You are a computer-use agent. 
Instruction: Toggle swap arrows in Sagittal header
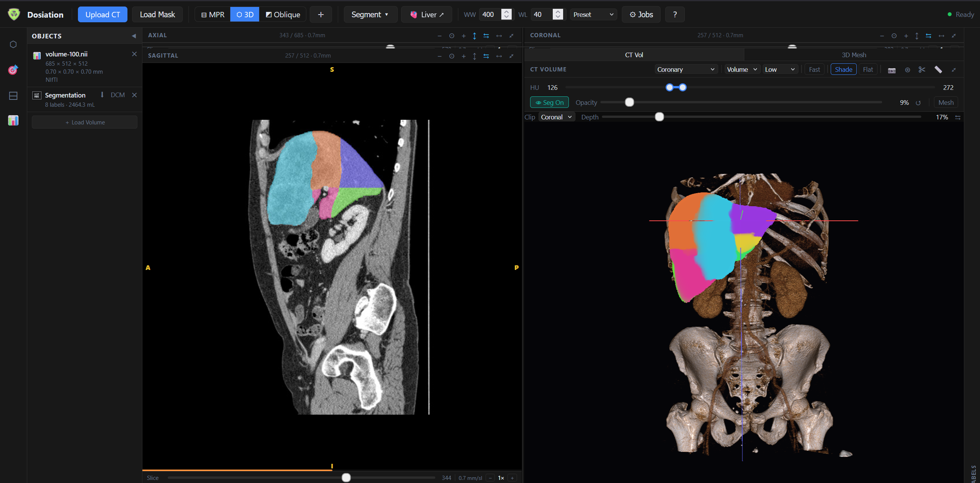tap(486, 56)
